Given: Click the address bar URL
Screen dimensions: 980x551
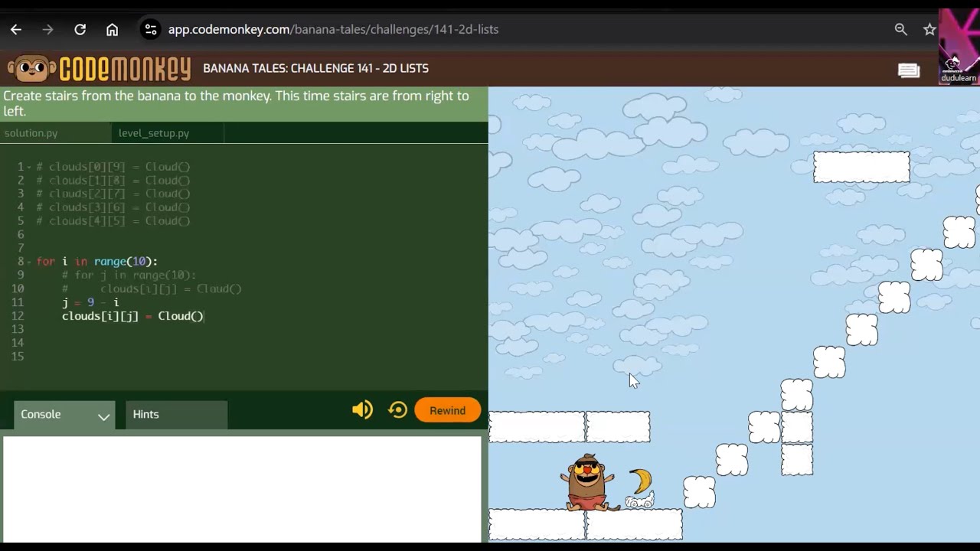Looking at the screenshot, I should 333,29.
